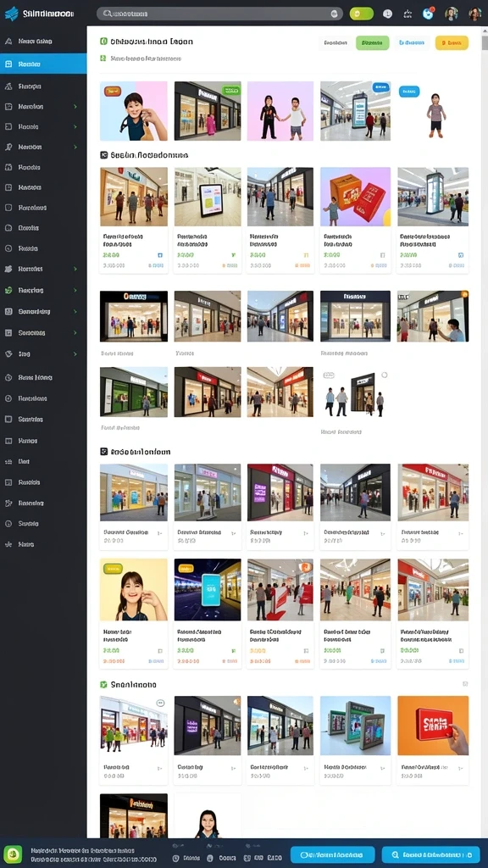Screen dimensions: 488x868
Task: Click the right blue search button in the bottom bar
Action: (431, 854)
